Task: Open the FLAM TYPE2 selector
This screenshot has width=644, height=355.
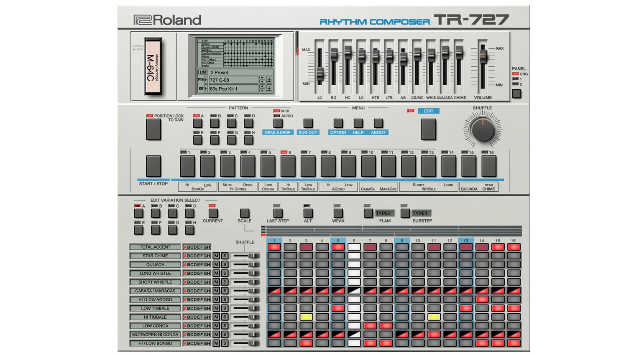Action: coord(385,213)
